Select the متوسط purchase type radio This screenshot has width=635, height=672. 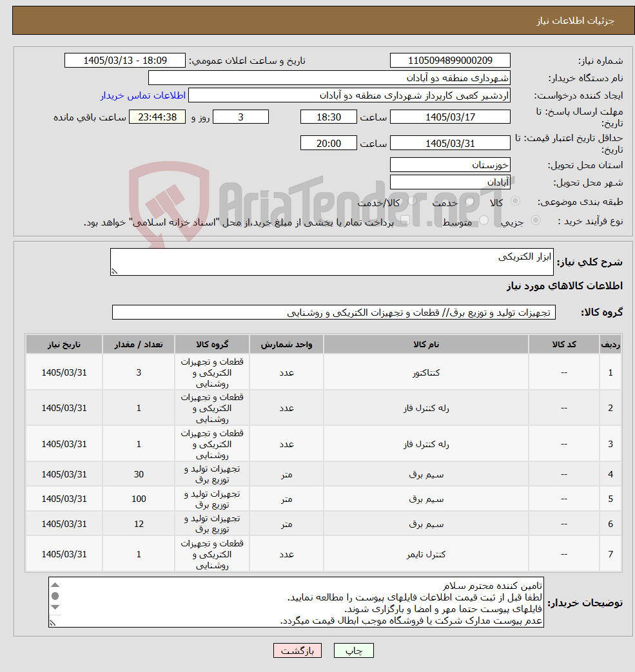pyautogui.click(x=484, y=220)
